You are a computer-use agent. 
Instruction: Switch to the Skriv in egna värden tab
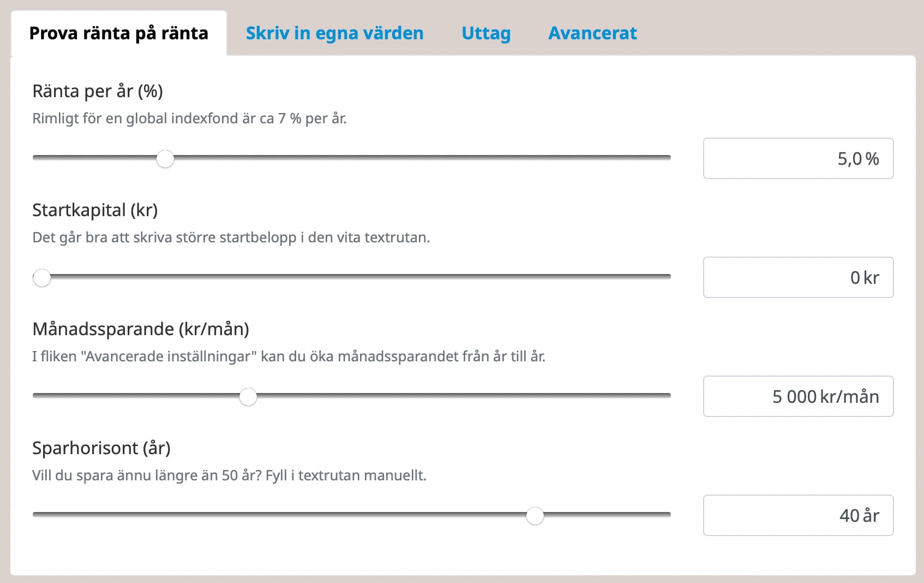point(334,33)
